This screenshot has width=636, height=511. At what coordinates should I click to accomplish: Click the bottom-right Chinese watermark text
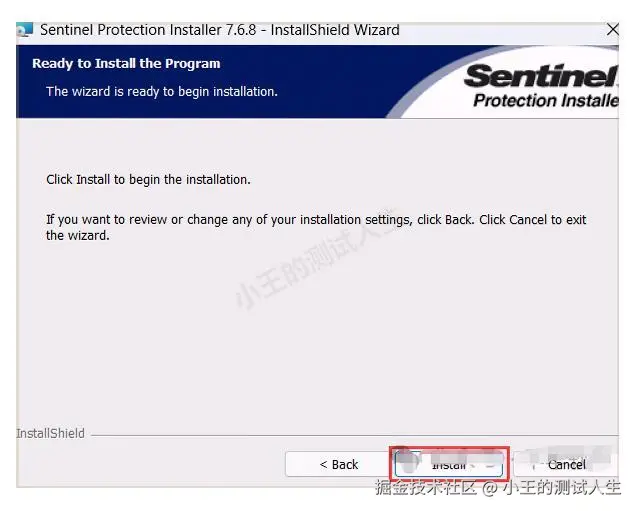click(x=498, y=487)
